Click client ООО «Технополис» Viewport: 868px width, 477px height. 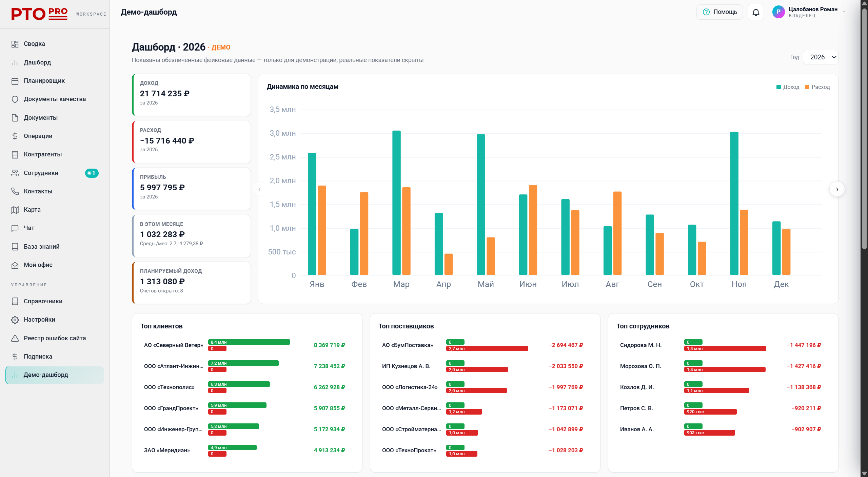(169, 387)
